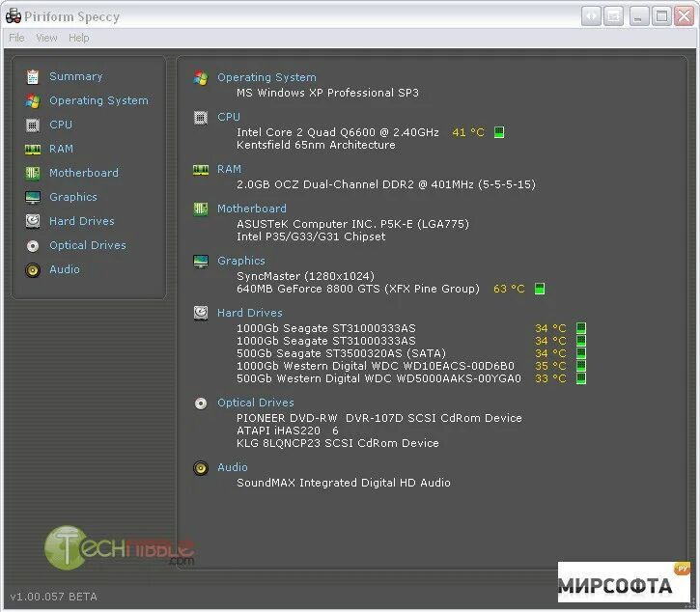Click the Hard Drives disk icon in sidebar
This screenshot has height=612, width=700.
tap(33, 221)
